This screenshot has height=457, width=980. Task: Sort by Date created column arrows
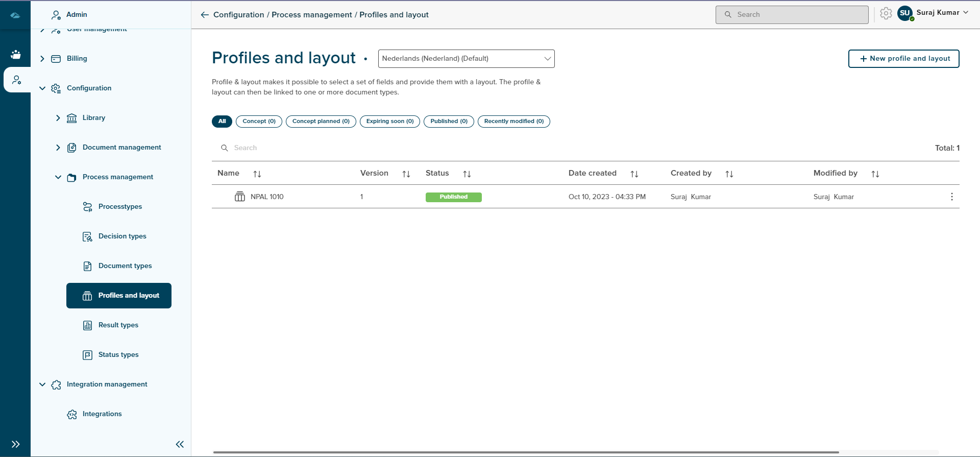pyautogui.click(x=634, y=174)
